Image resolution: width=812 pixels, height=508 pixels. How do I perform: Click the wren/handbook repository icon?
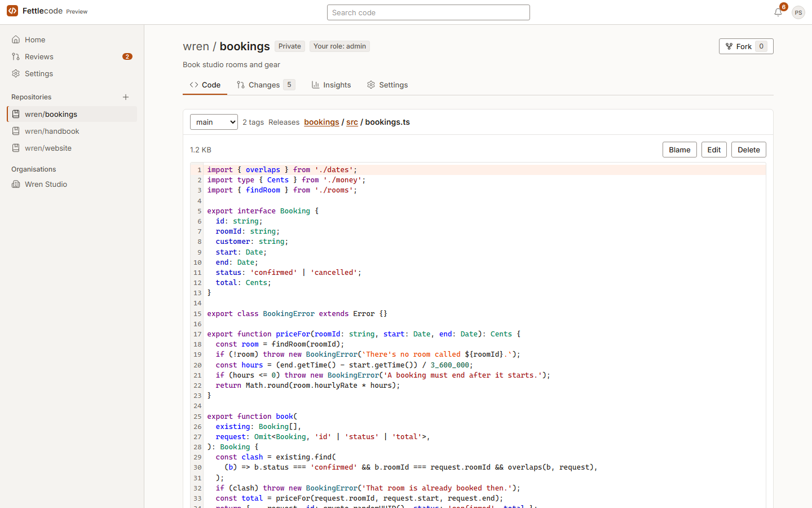click(x=16, y=131)
